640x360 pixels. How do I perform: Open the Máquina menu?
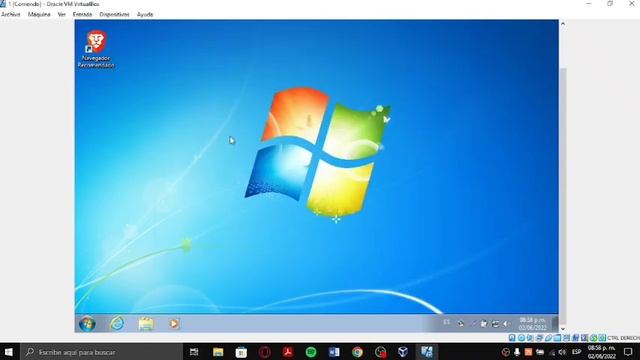click(39, 14)
